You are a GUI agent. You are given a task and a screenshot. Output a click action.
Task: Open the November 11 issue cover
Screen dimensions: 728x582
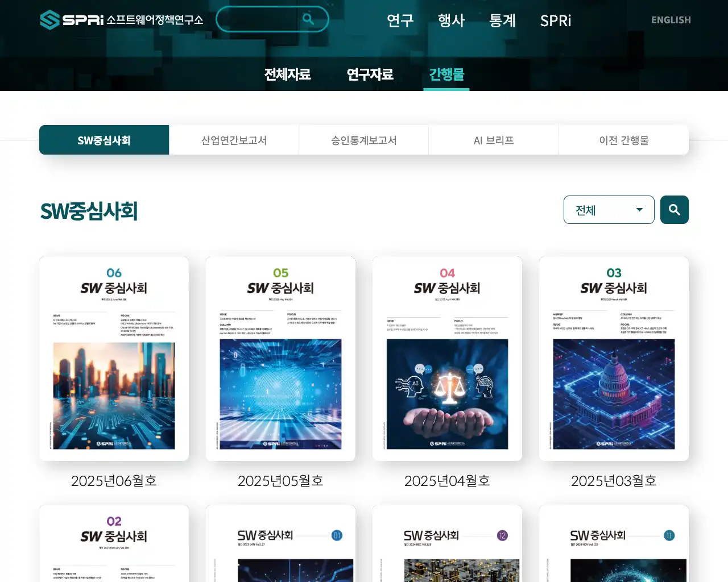pyautogui.click(x=614, y=543)
